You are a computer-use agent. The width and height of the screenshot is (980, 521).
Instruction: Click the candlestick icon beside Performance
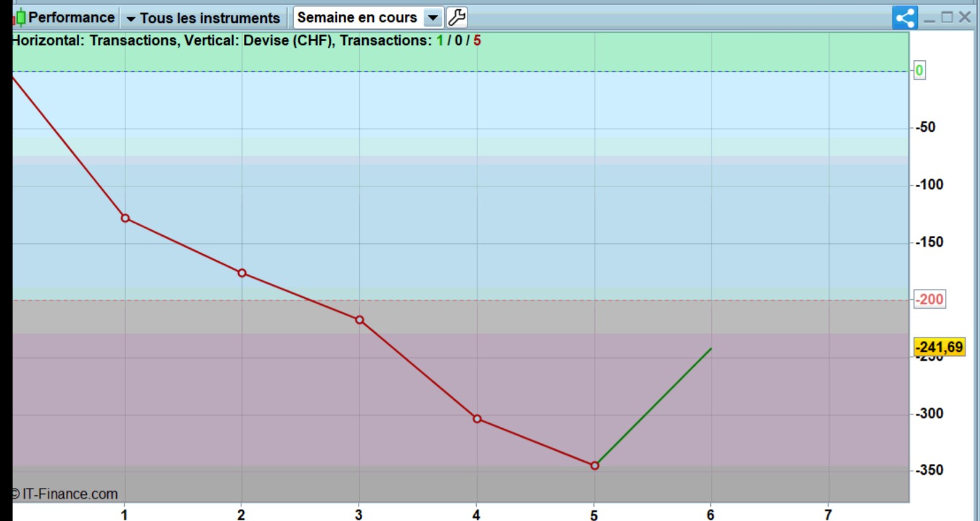pos(21,17)
